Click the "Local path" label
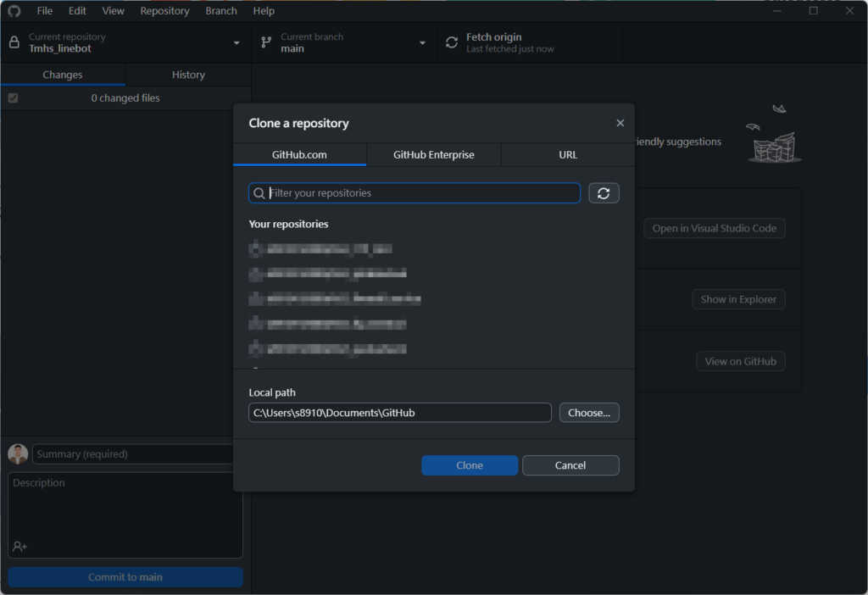Viewport: 868px width, 595px height. coord(272,392)
